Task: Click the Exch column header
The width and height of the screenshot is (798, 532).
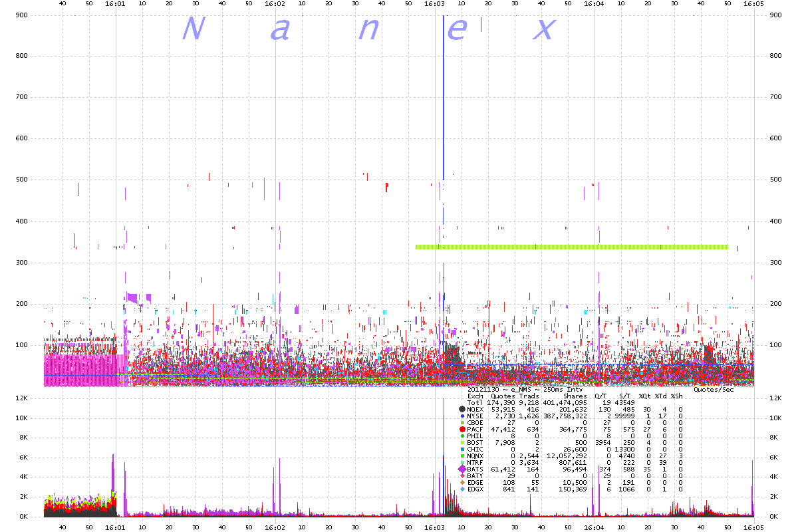Action: [475, 396]
